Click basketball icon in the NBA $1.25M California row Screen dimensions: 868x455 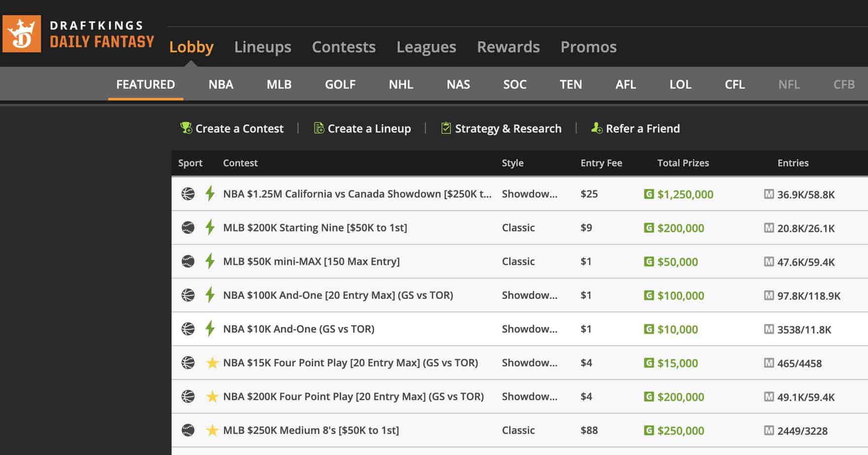pos(188,194)
